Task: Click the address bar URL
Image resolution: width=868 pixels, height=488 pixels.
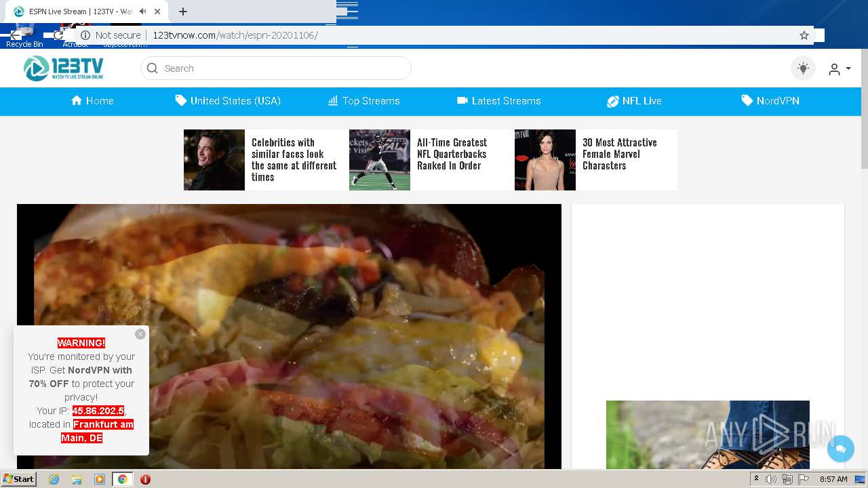Action: [x=235, y=35]
